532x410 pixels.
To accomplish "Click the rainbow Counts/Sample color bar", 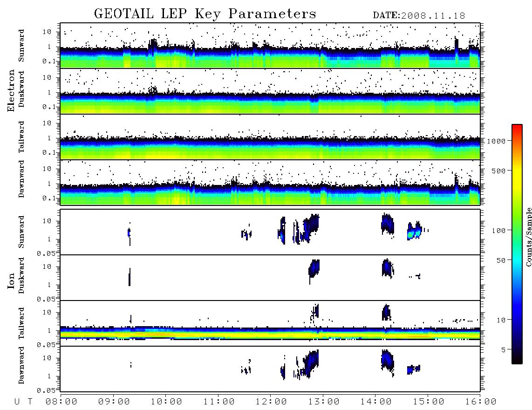I will (517, 244).
